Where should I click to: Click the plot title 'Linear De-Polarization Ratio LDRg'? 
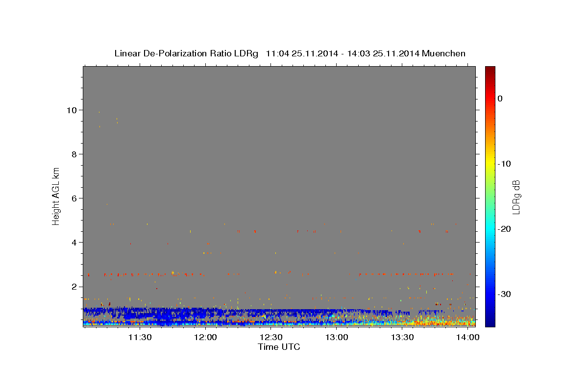(186, 53)
